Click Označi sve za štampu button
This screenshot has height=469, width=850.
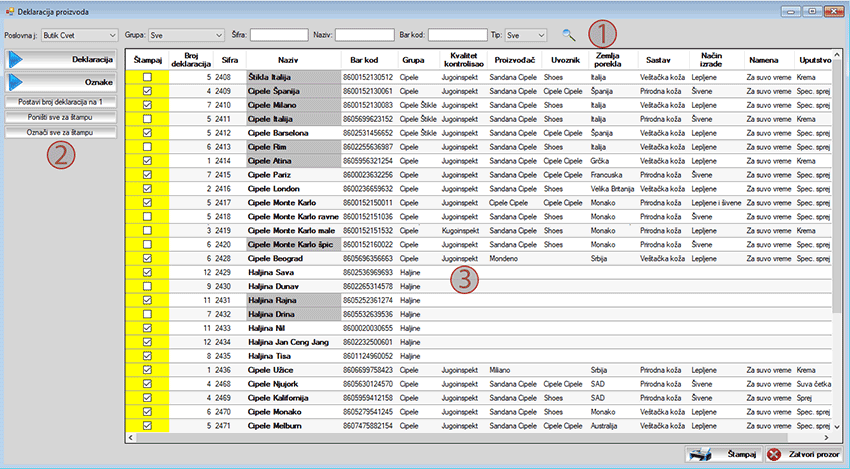coord(60,132)
